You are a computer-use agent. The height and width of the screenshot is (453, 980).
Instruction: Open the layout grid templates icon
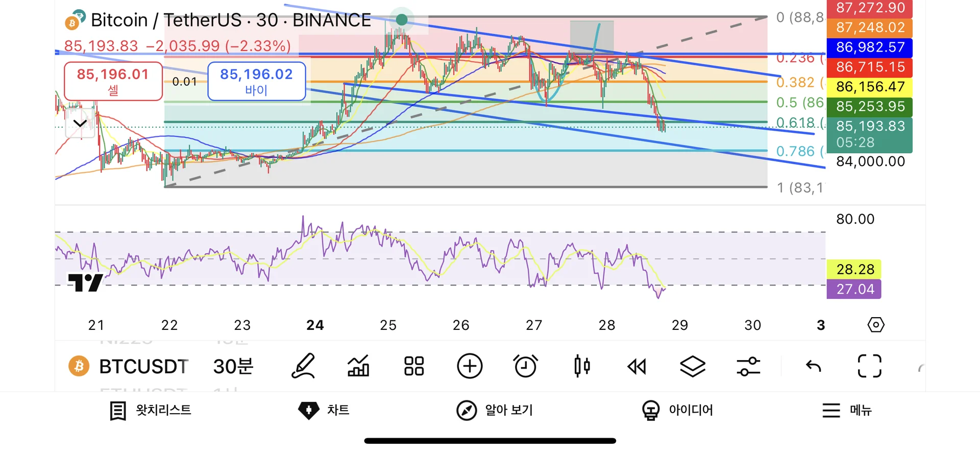click(414, 366)
